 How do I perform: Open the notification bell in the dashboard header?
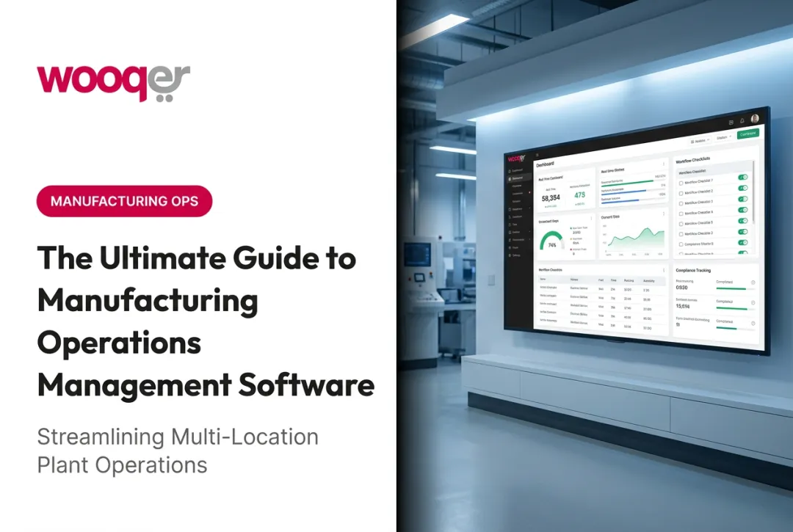[742, 121]
